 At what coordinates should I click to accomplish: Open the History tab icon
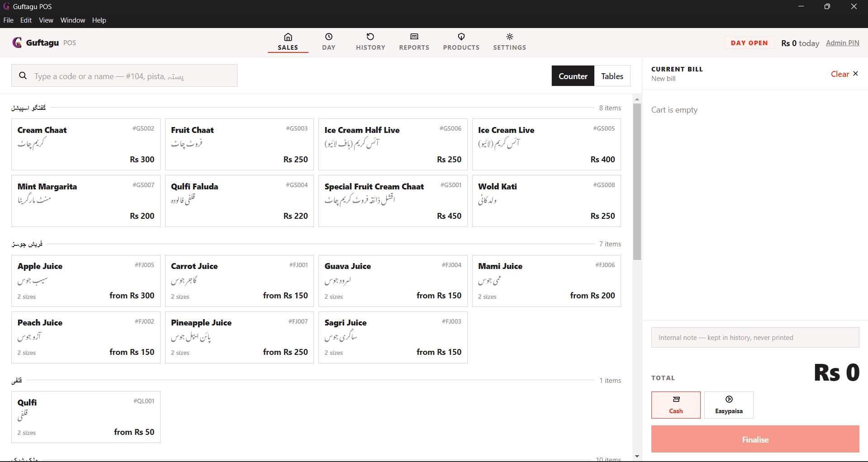370,37
